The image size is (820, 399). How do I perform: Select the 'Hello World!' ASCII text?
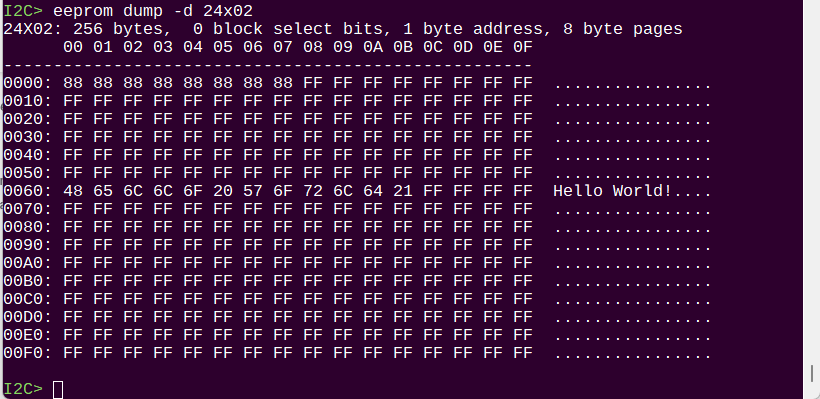tap(612, 191)
